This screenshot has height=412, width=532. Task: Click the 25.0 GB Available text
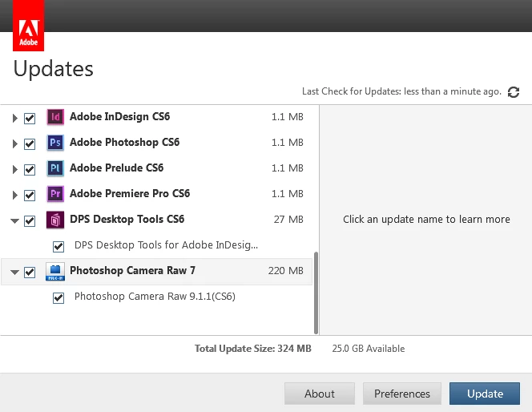pos(369,349)
